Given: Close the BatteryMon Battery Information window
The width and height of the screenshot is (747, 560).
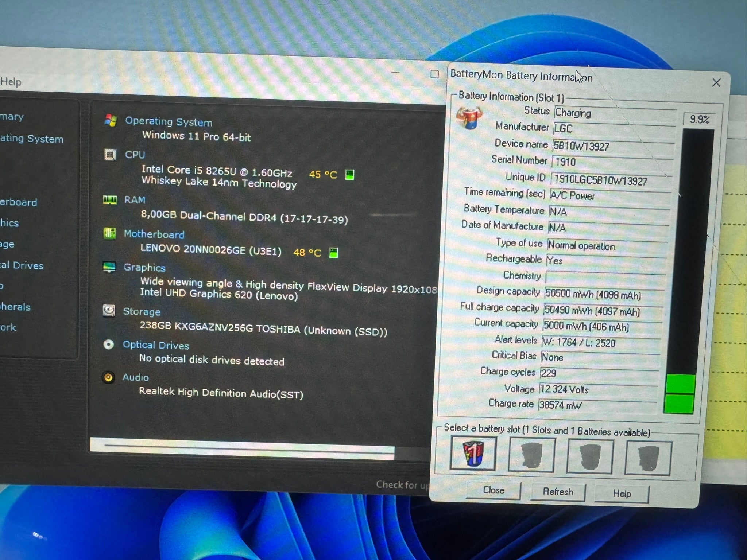Looking at the screenshot, I should click(716, 83).
